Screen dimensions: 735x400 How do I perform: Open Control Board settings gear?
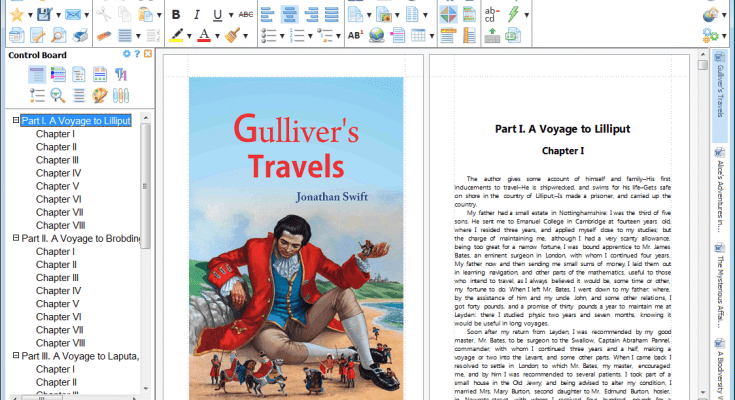click(x=127, y=54)
